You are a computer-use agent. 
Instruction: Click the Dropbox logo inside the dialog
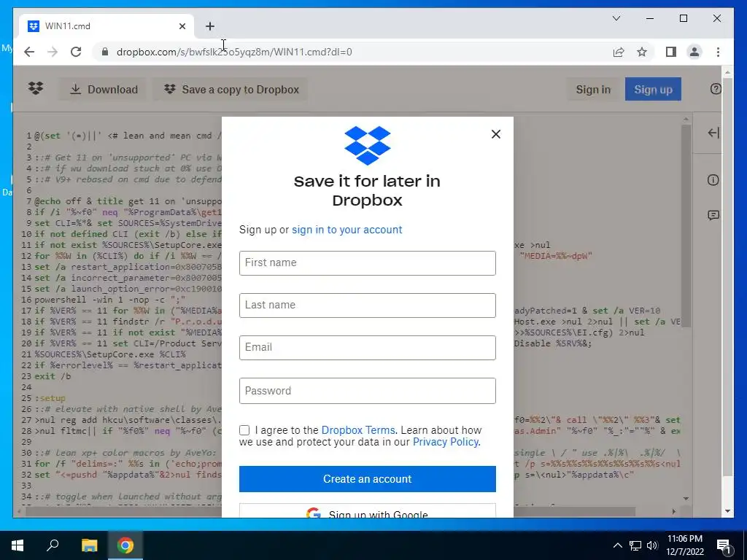[368, 145]
